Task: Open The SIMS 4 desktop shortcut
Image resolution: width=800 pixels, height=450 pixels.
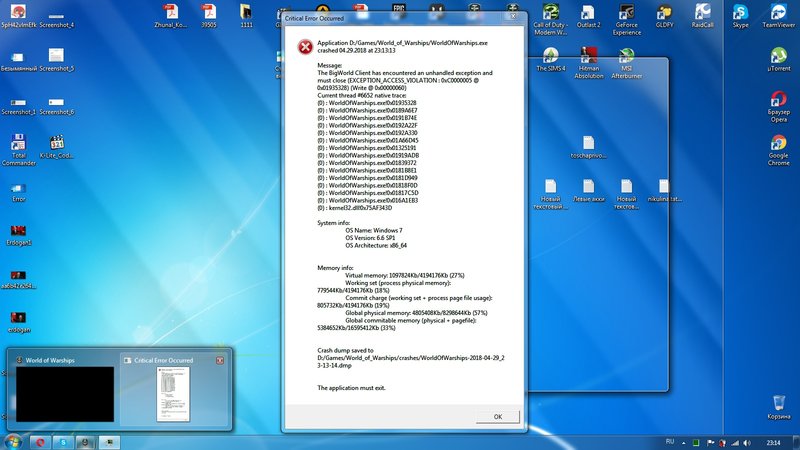Action: point(551,59)
